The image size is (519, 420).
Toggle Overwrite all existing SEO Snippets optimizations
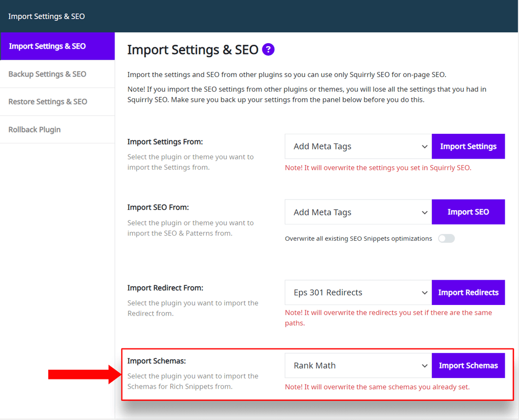point(446,239)
